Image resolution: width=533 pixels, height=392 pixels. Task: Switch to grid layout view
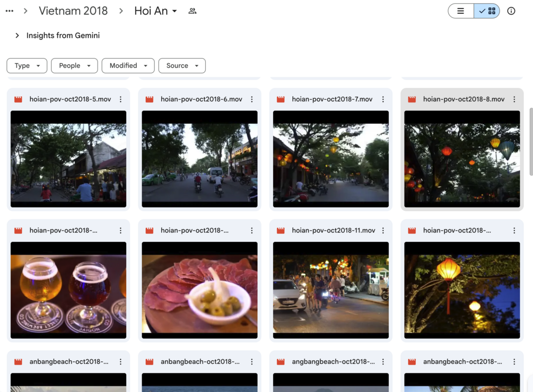click(x=487, y=11)
